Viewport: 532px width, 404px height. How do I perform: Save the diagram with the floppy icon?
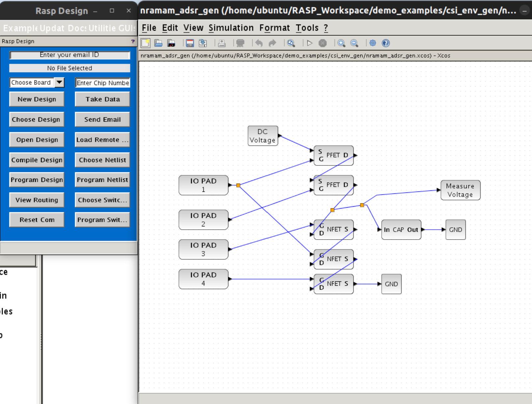(190, 43)
